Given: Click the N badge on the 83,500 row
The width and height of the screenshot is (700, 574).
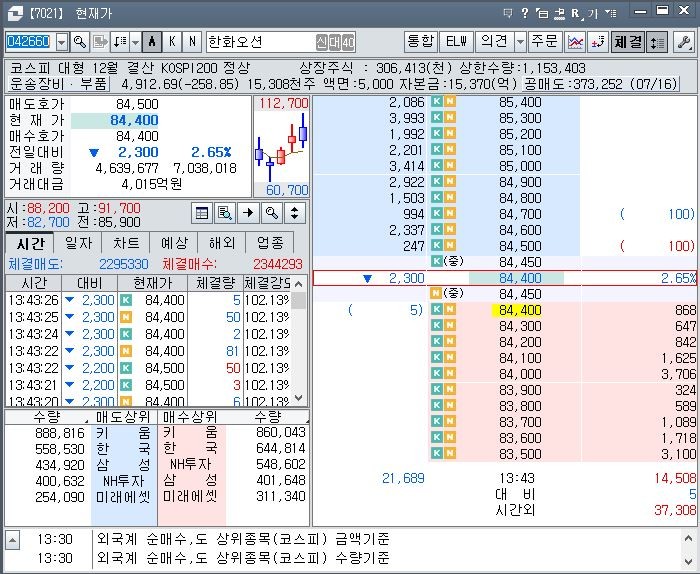Looking at the screenshot, I should pos(450,453).
